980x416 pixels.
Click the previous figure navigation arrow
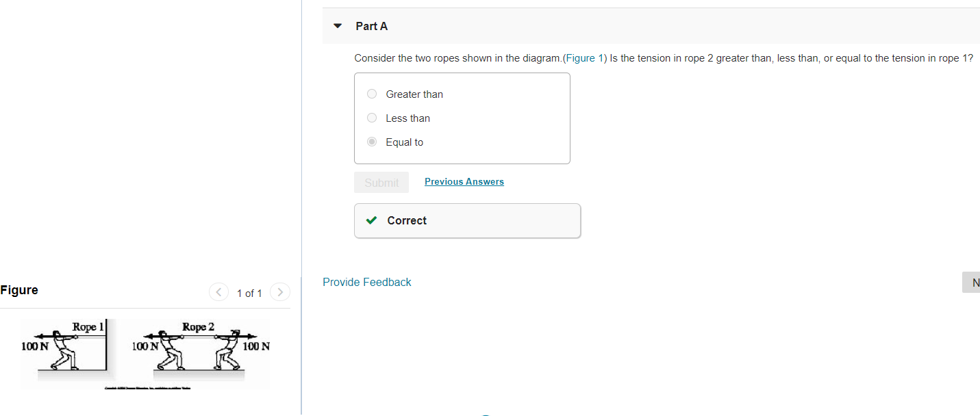(218, 291)
